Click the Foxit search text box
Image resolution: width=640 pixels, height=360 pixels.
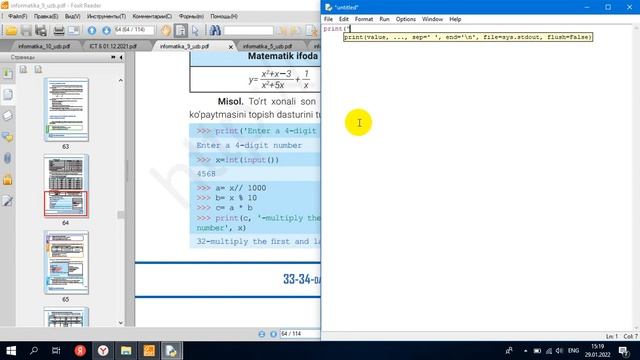click(x=248, y=31)
